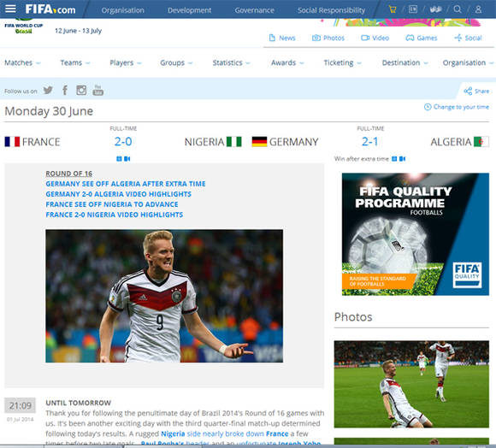Open Governance in top blue bar
Image resolution: width=496 pixels, height=448 pixels.
254,10
